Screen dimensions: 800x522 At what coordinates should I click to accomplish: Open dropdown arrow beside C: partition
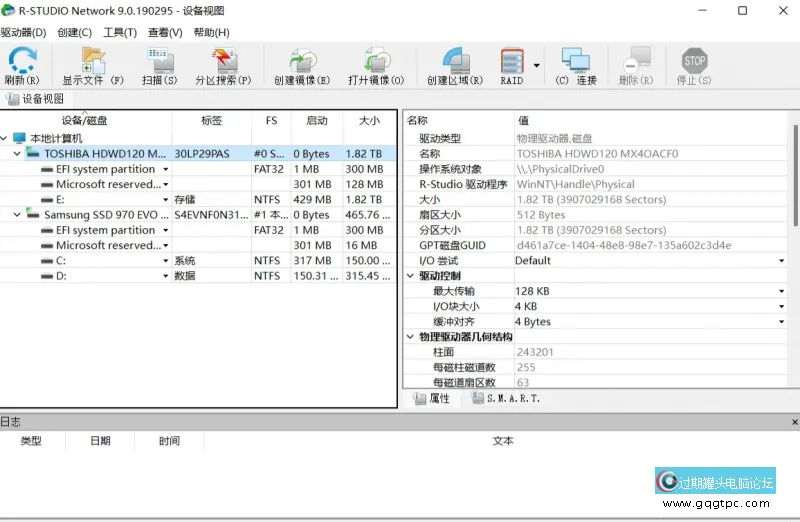coord(165,261)
